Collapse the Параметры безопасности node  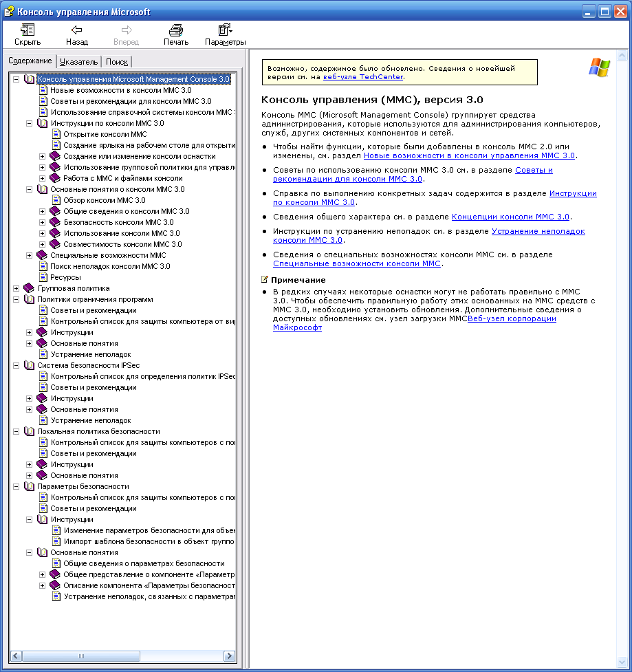17,486
